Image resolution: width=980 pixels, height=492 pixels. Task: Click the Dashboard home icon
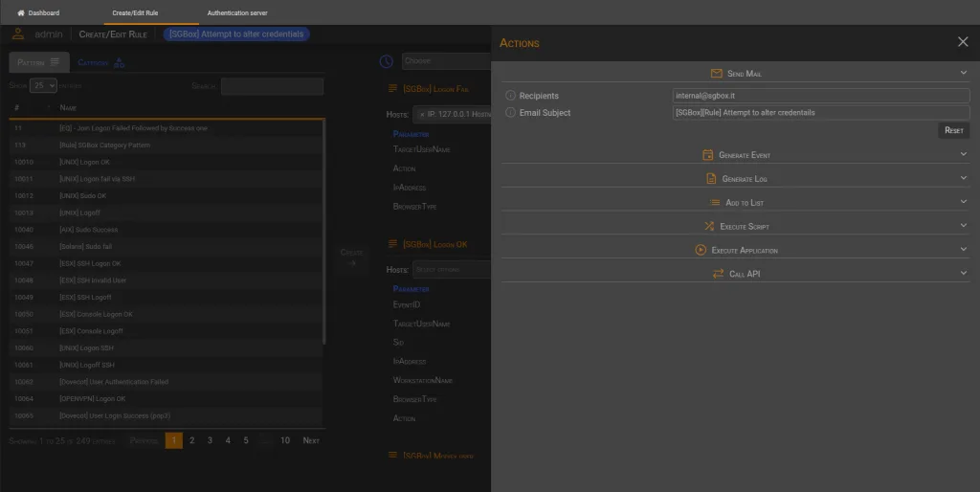pyautogui.click(x=21, y=12)
